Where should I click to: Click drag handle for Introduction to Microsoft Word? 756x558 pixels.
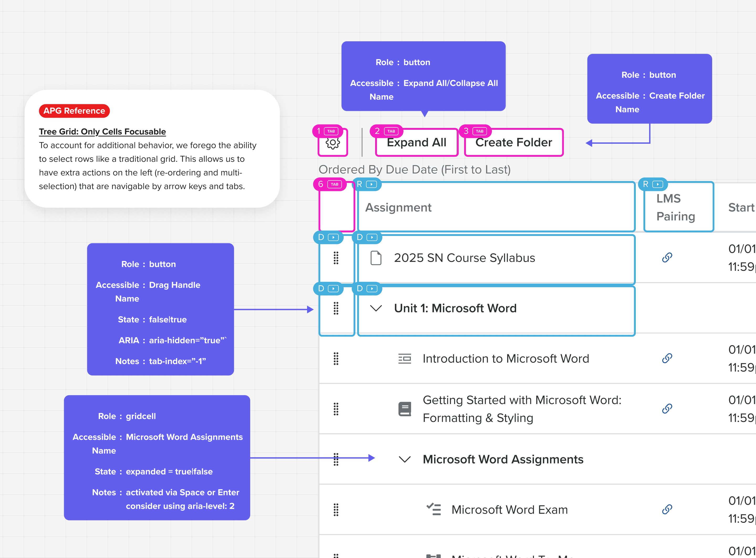coord(336,358)
